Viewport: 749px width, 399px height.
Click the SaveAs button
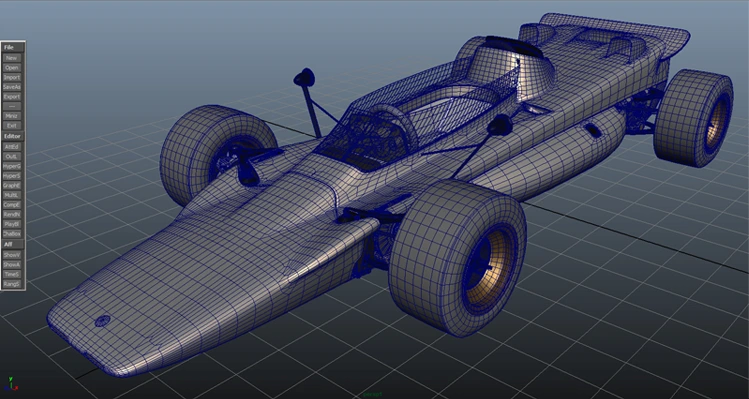point(11,87)
